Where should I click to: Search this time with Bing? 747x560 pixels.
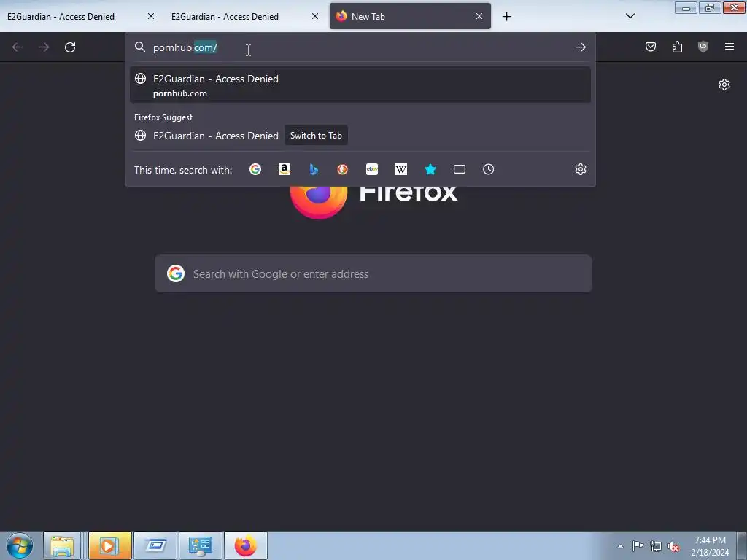314,169
